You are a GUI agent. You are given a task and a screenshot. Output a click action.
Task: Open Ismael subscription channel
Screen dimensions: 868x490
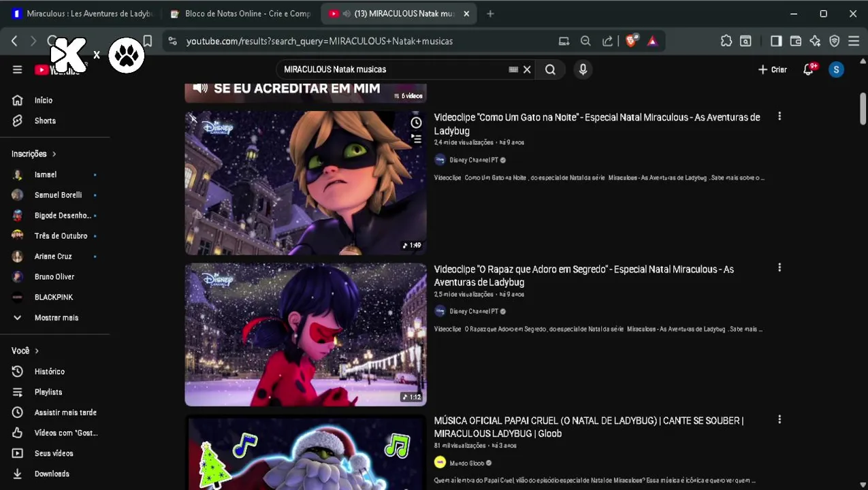coord(46,175)
